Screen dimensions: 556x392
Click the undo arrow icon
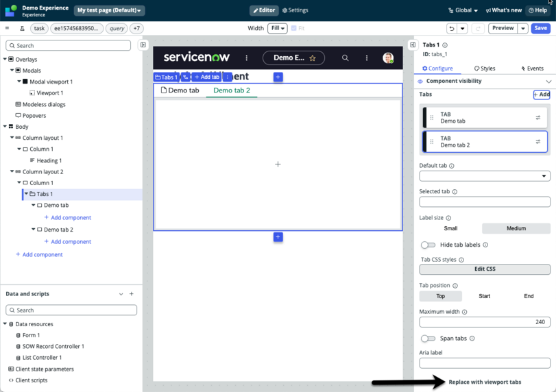[x=452, y=28]
